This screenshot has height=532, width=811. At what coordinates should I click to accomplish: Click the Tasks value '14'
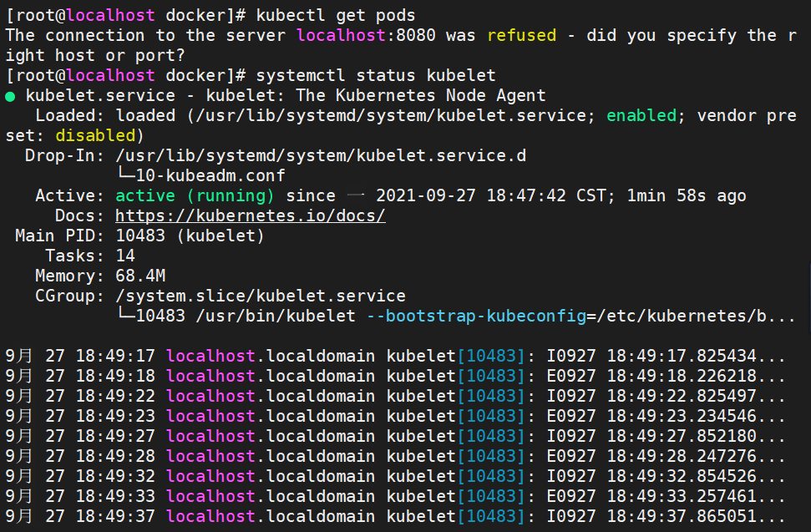(x=125, y=256)
